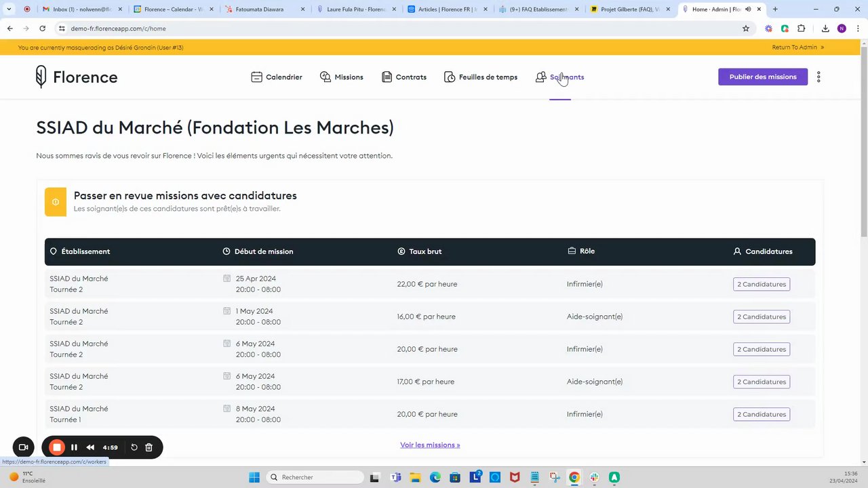Screen dimensions: 868x488
Task: Open Microsoft Edge from the taskbar
Action: point(435,477)
